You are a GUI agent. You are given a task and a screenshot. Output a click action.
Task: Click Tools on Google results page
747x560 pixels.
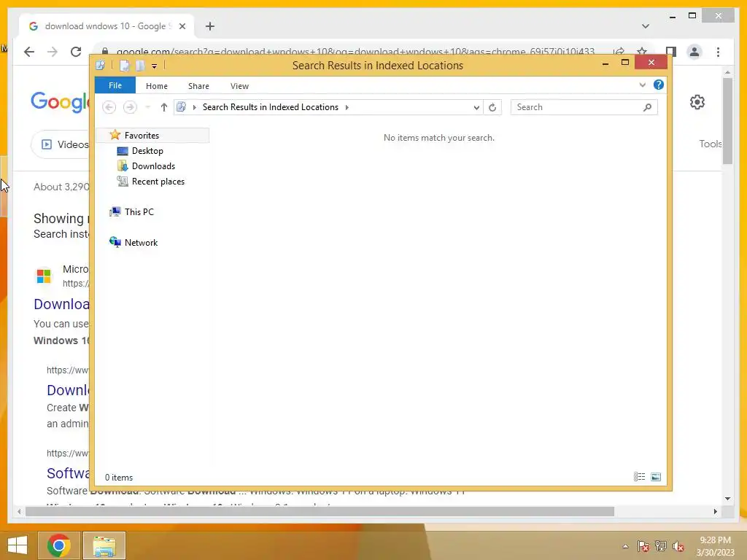coord(711,144)
